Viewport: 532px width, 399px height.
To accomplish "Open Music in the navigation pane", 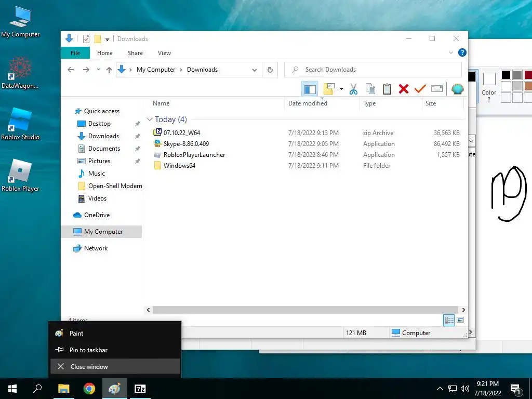I will click(96, 174).
